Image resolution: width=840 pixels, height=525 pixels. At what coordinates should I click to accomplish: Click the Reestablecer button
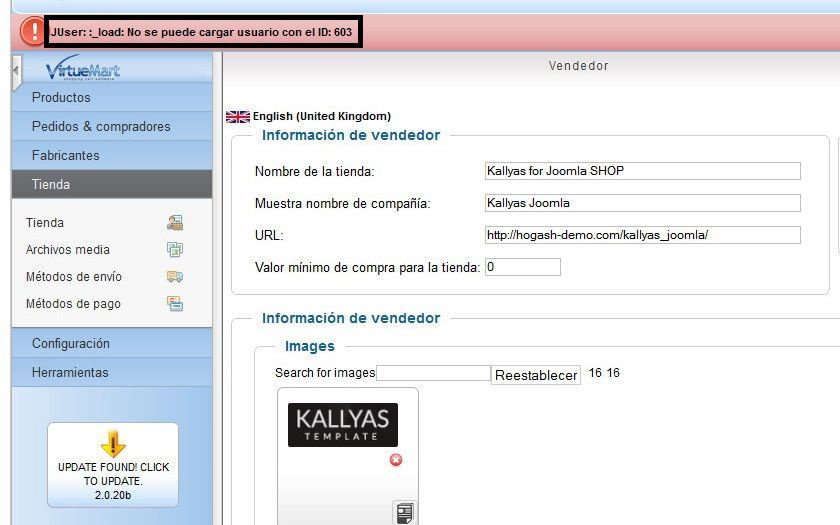(x=536, y=375)
